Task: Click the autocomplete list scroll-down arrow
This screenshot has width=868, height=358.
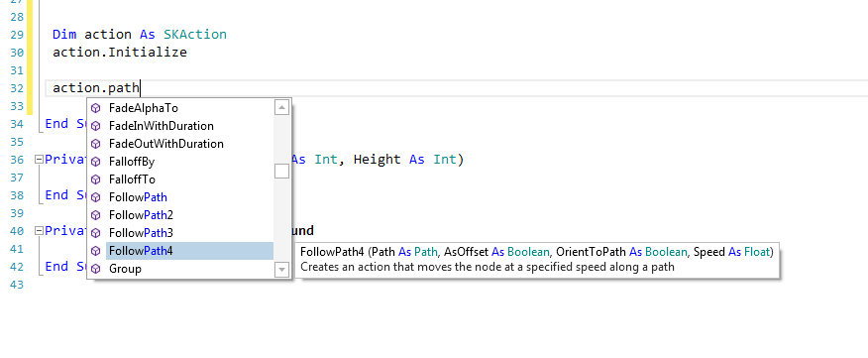Action: (281, 270)
